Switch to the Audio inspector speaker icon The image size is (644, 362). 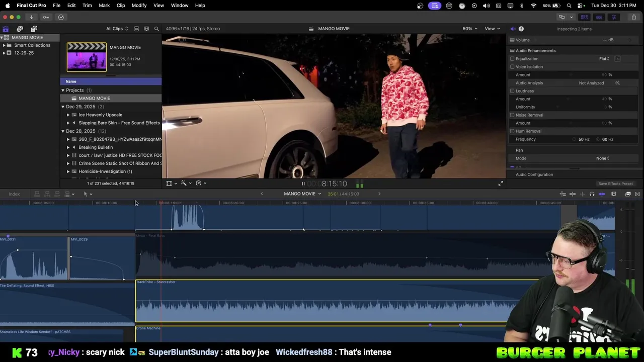512,29
